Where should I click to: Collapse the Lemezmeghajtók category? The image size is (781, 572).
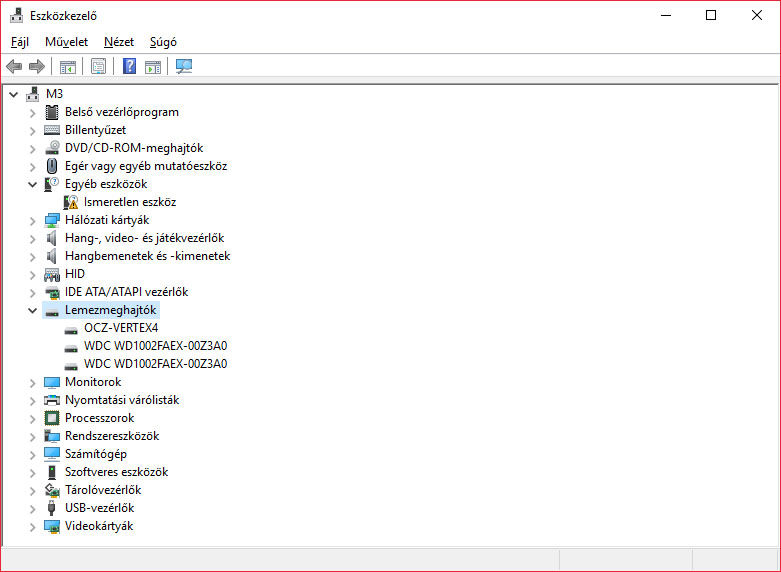click(32, 310)
